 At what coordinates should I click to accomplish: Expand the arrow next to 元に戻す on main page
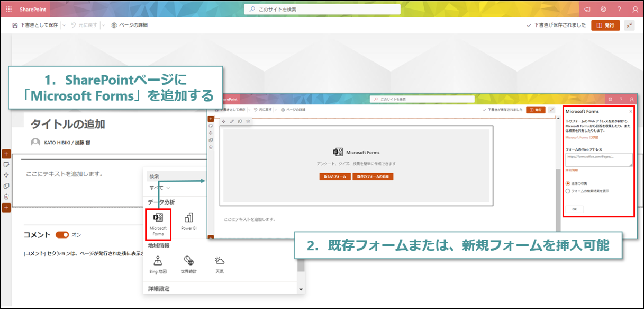(x=103, y=25)
